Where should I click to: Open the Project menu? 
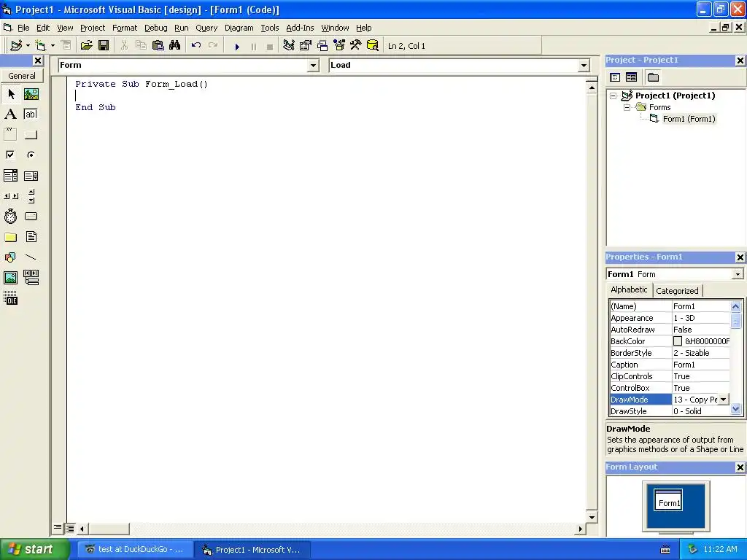point(93,28)
